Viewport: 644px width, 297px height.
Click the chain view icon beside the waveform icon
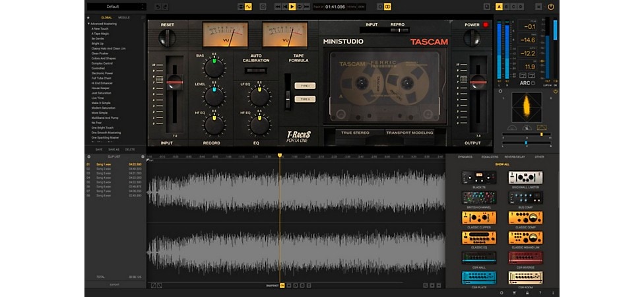tap(241, 7)
